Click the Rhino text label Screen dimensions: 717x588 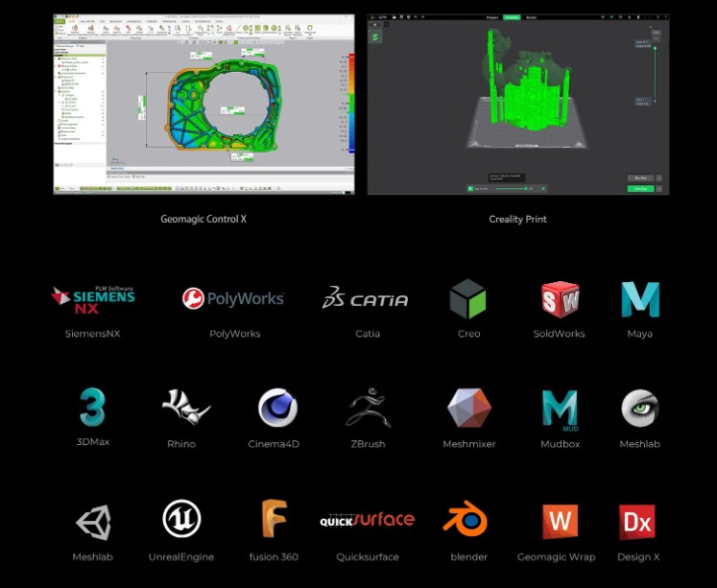pyautogui.click(x=181, y=443)
